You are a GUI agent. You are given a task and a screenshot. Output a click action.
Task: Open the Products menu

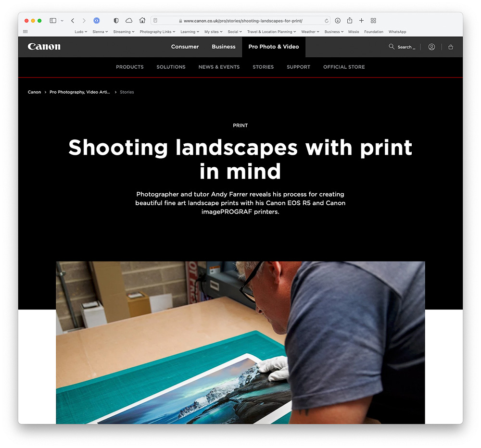[130, 67]
